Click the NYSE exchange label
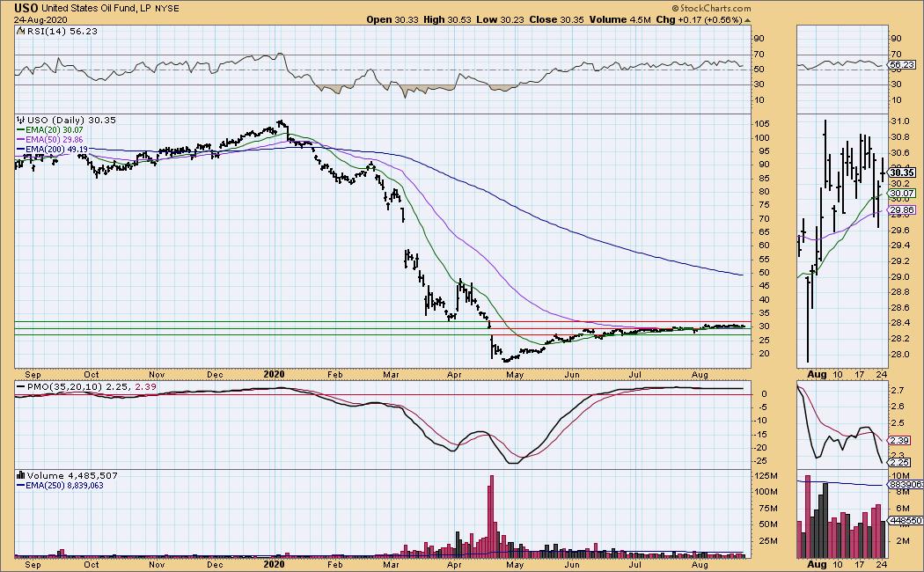Screen dimensions: 924x572 pyautogui.click(x=167, y=9)
